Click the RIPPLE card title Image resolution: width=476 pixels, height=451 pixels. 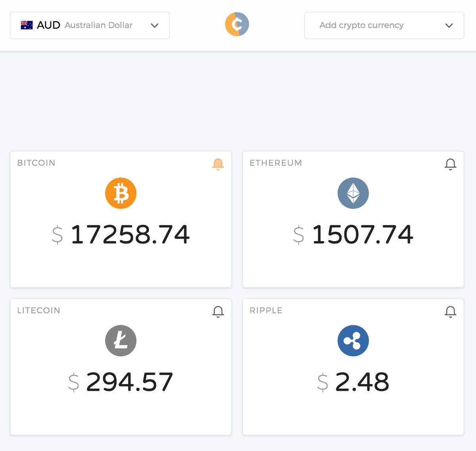pyautogui.click(x=266, y=311)
